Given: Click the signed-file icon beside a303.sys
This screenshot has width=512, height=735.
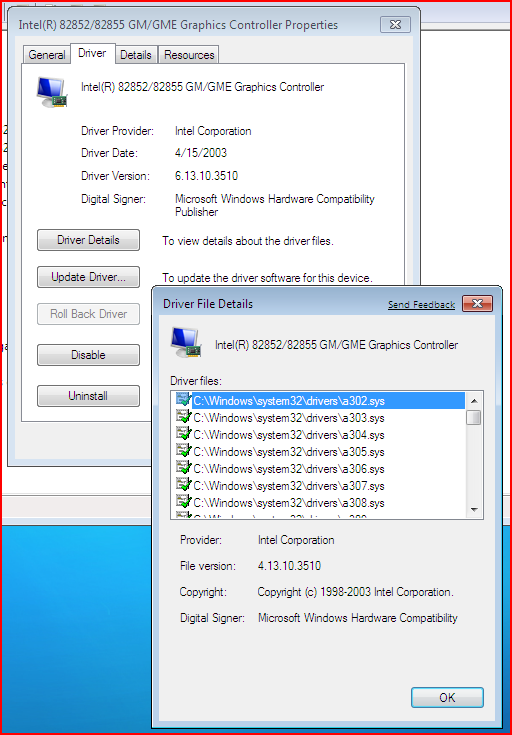Looking at the screenshot, I should coord(184,417).
